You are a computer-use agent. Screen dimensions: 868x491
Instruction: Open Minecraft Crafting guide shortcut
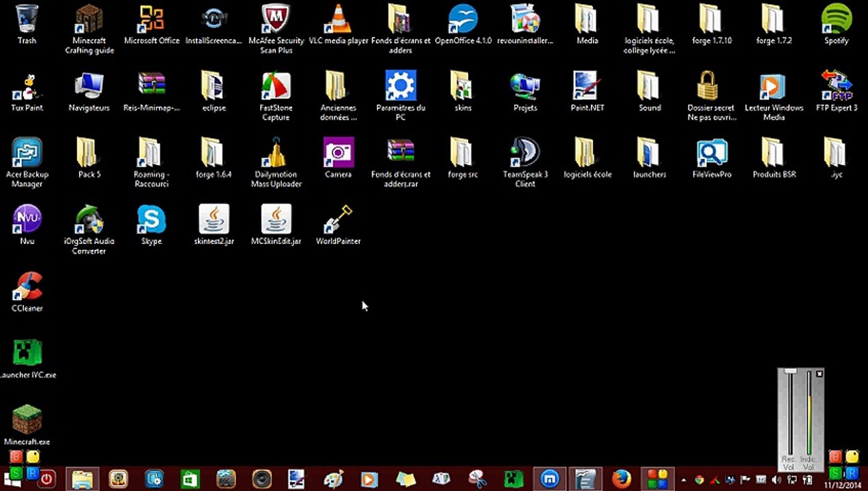click(x=89, y=29)
